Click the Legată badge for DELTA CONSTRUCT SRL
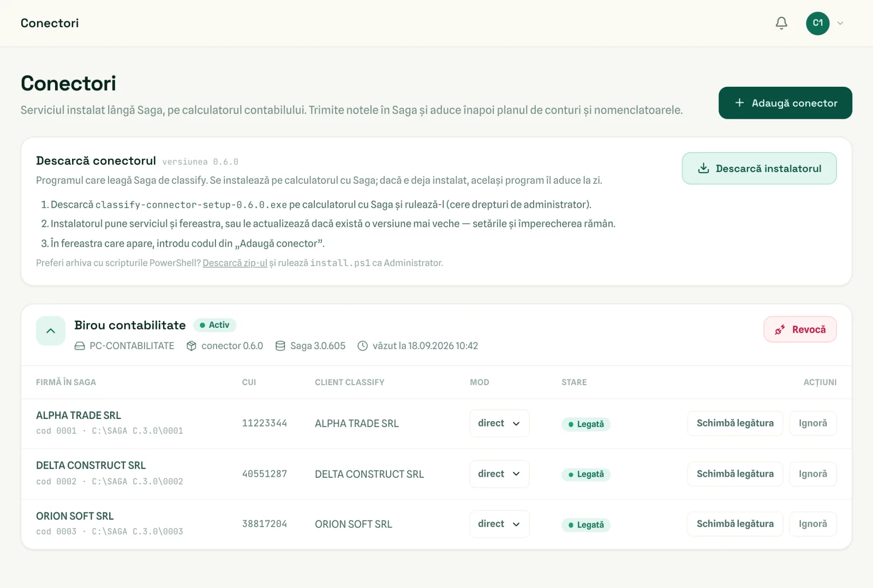The image size is (873, 588). pyautogui.click(x=586, y=475)
